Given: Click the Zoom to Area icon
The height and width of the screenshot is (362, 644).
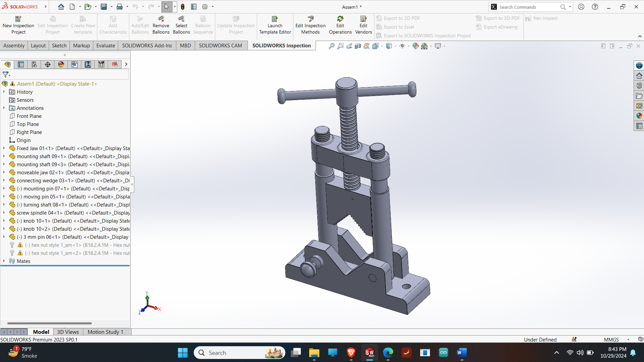Looking at the screenshot, I should [x=340, y=46].
